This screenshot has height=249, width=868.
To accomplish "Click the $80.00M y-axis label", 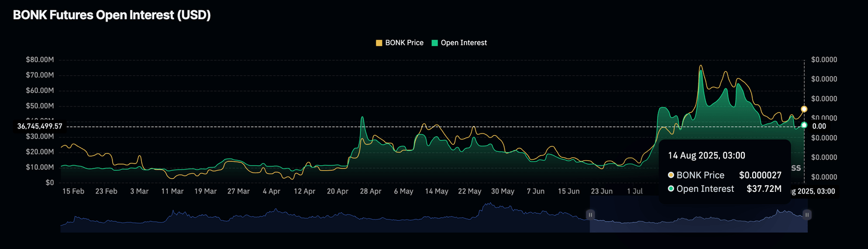I will [x=40, y=60].
